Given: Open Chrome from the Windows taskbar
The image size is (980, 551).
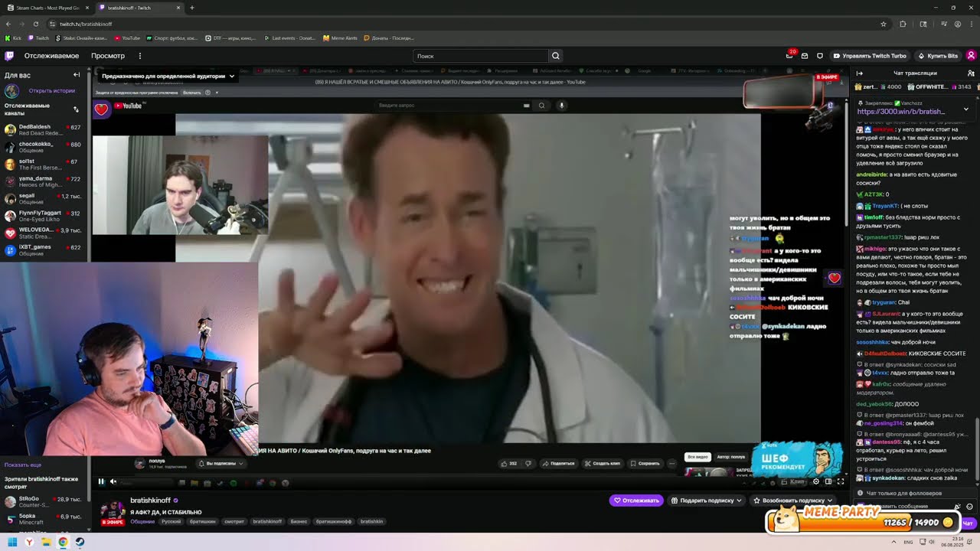Looking at the screenshot, I should pos(63,542).
